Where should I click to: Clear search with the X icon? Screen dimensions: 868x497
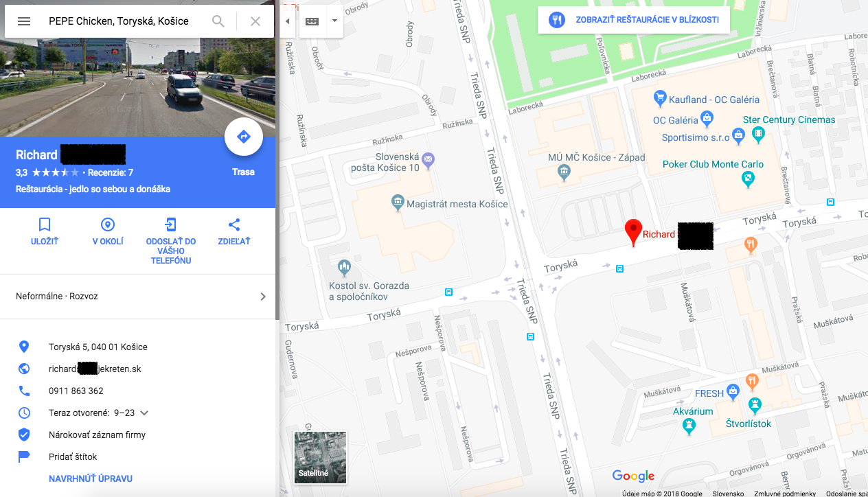pos(255,21)
